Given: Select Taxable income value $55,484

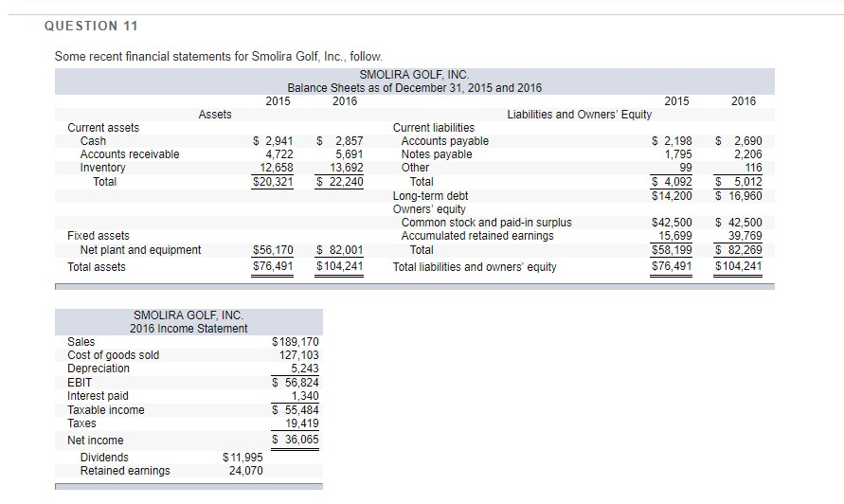Looking at the screenshot, I should point(296,410).
